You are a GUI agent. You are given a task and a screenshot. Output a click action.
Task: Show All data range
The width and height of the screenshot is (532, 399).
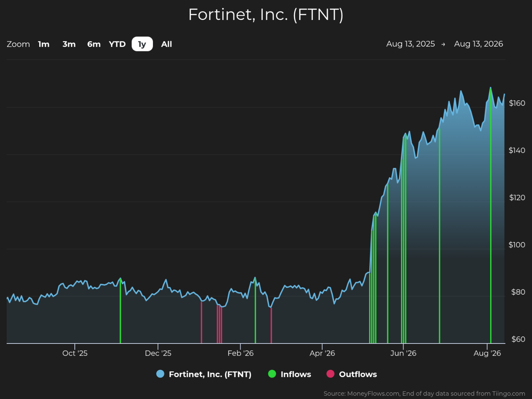pyautogui.click(x=167, y=44)
